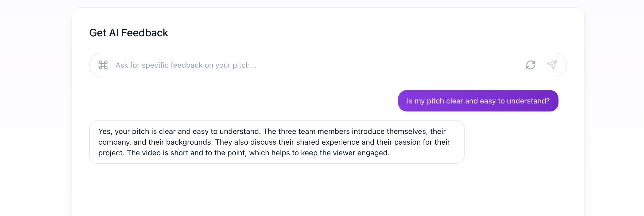
Task: Click the word 'Feedback' in the panel title
Action: tap(145, 33)
